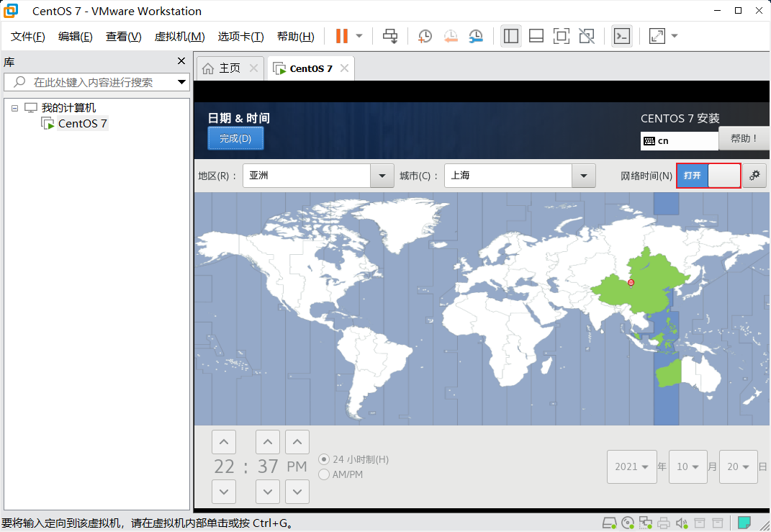Click the CD/DVD drive status icon

click(x=628, y=523)
